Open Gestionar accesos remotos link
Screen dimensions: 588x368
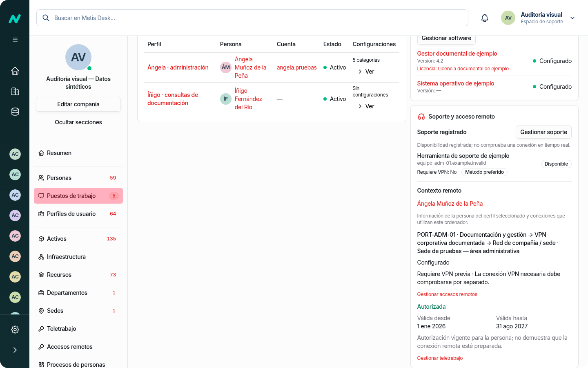(447, 294)
